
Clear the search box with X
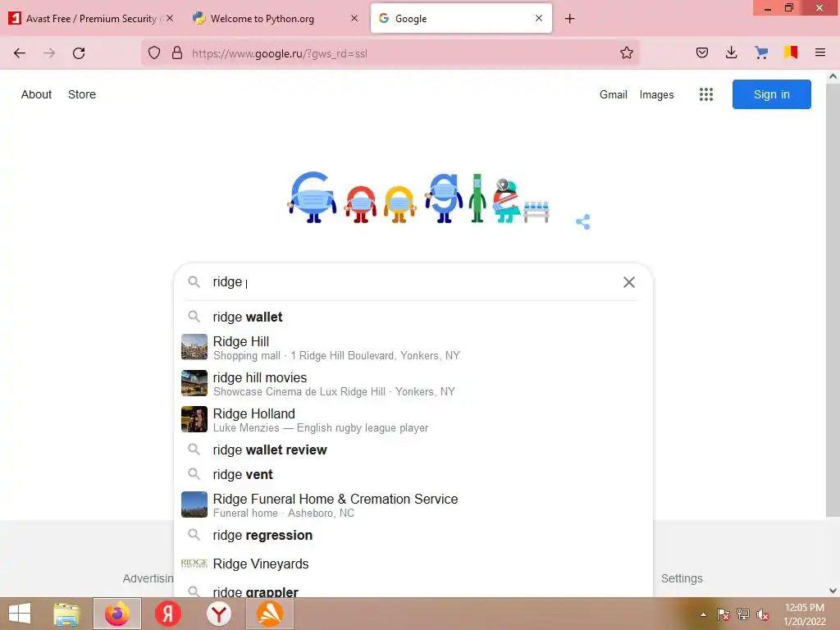[x=629, y=282]
